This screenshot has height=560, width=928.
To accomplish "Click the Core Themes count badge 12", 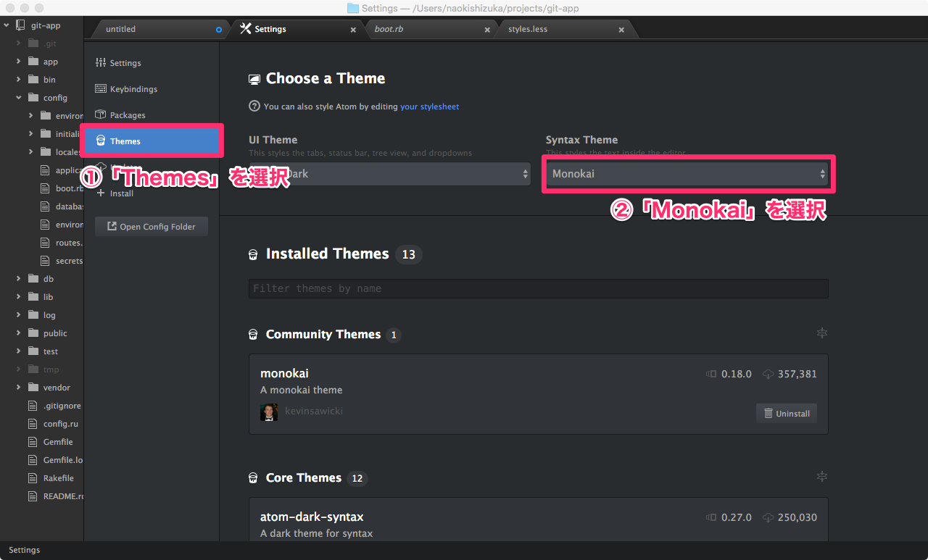I will 357,478.
